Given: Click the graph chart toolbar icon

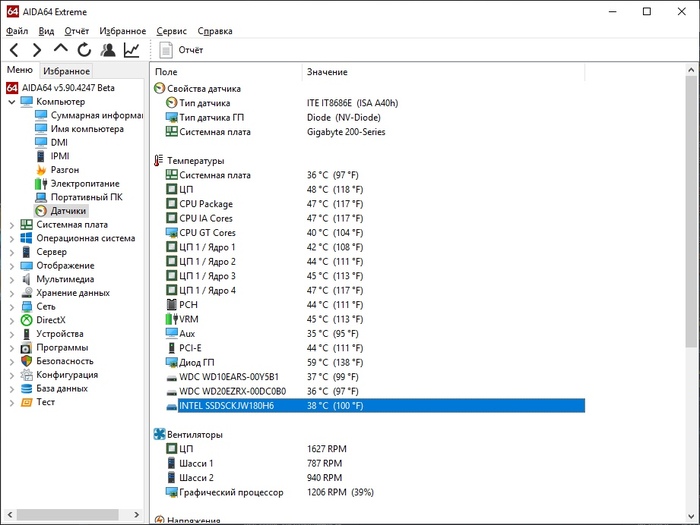Looking at the screenshot, I should [132, 50].
